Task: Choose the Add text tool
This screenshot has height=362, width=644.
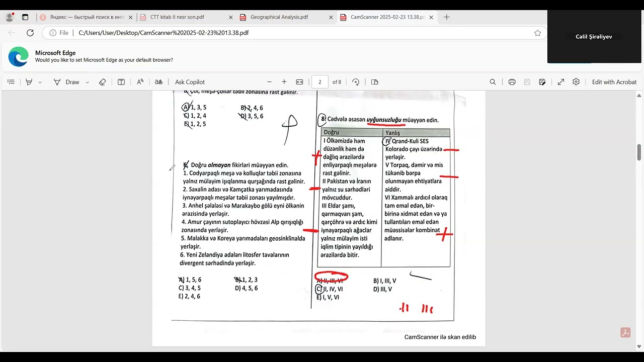Action: [x=121, y=82]
